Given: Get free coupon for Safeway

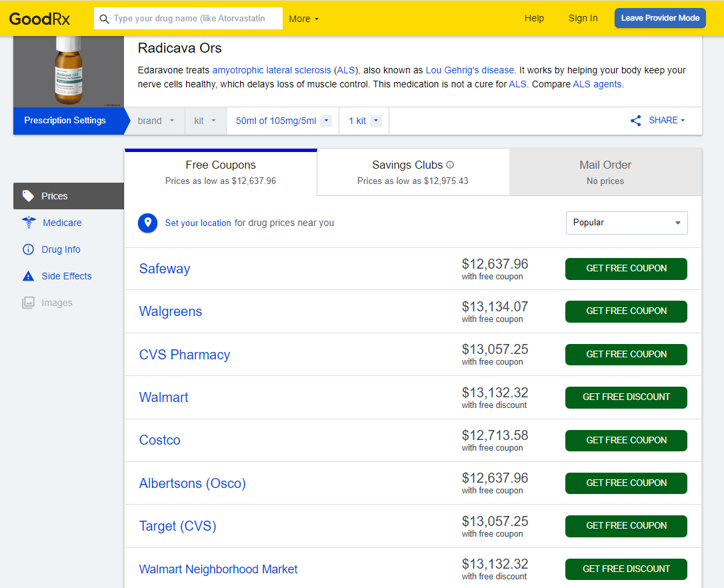Looking at the screenshot, I should click(626, 269).
